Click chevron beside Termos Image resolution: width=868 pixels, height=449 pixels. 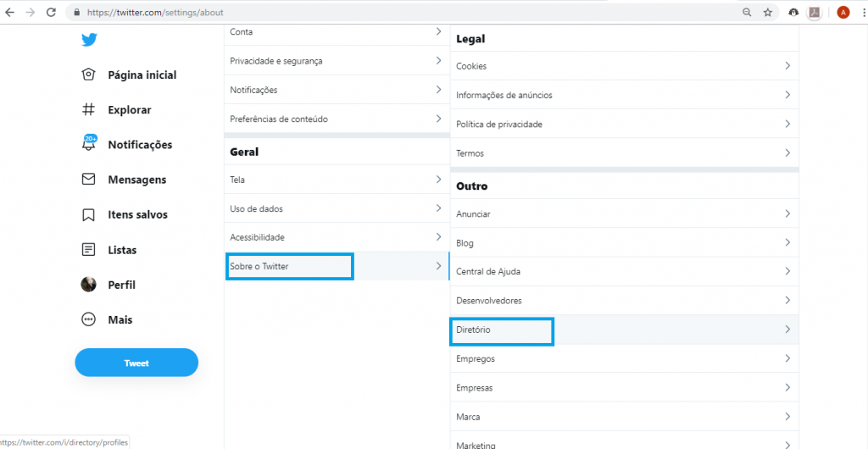click(787, 152)
